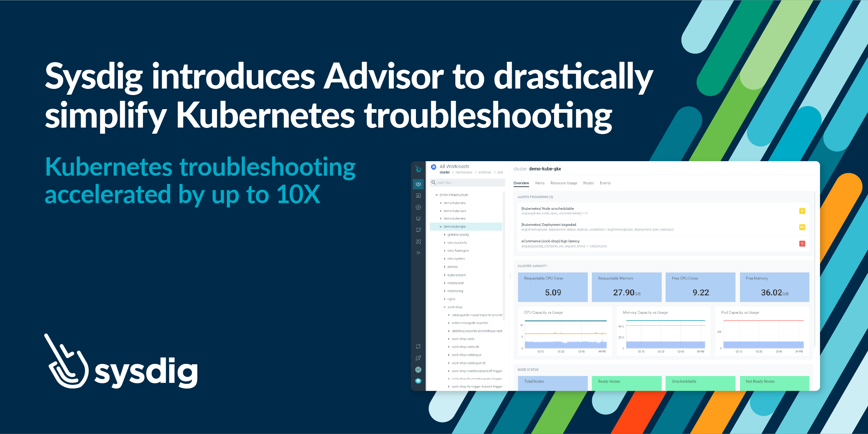Select the sock-shop-catalogue-db workload
This screenshot has height=434, width=868.
click(468, 363)
